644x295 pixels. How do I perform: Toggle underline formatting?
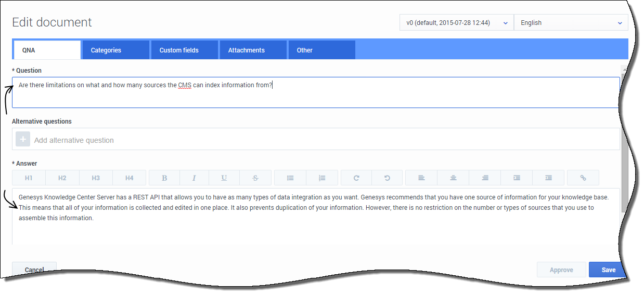224,178
